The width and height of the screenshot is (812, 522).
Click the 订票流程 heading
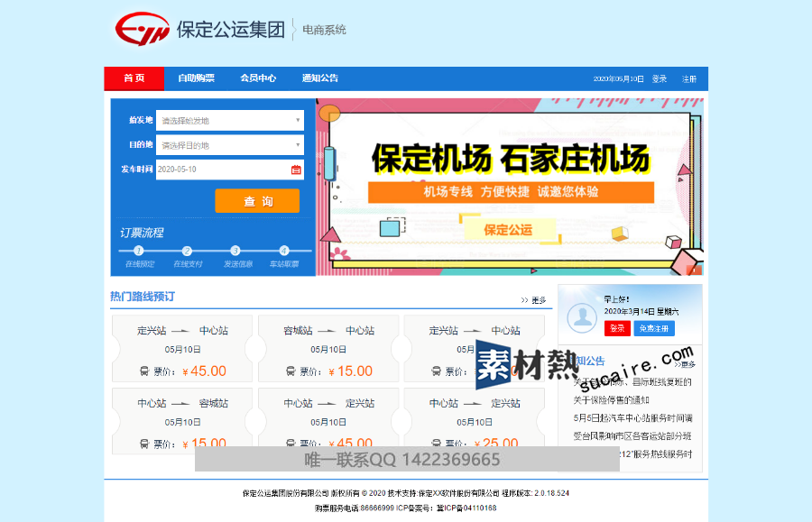coord(142,233)
